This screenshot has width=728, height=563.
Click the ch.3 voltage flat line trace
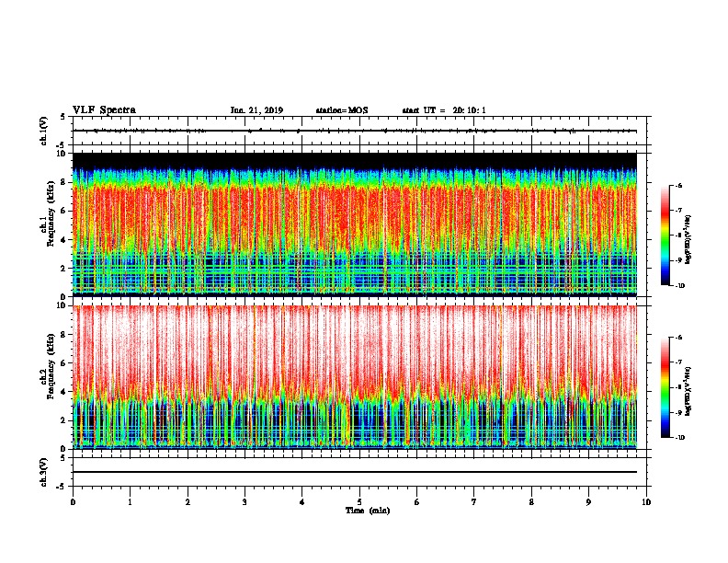click(x=355, y=472)
